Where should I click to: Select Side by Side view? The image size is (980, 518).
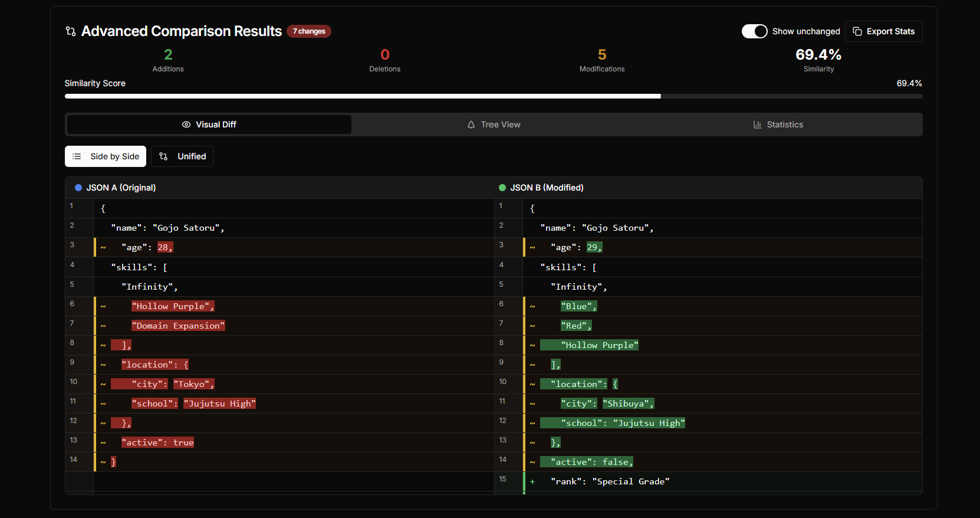pyautogui.click(x=106, y=156)
